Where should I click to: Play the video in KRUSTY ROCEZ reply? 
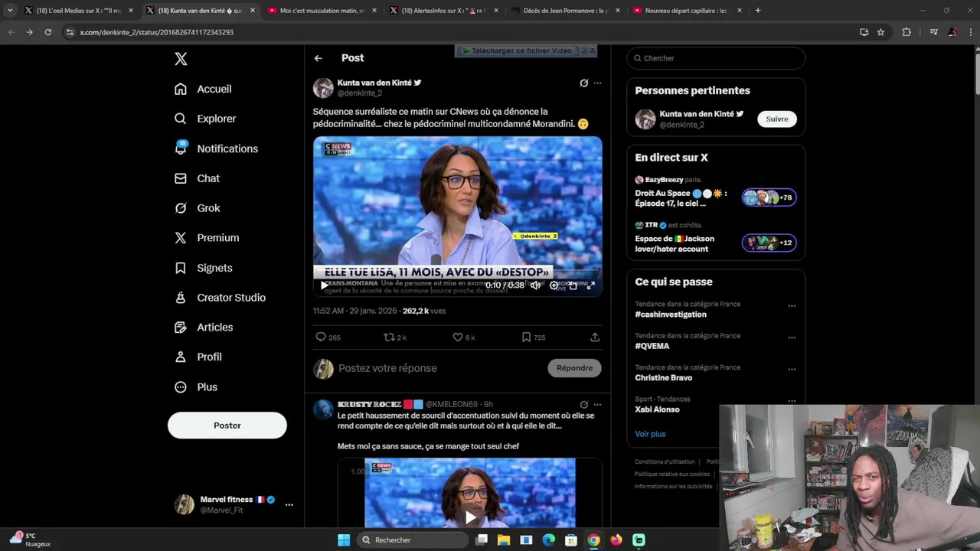pos(470,517)
